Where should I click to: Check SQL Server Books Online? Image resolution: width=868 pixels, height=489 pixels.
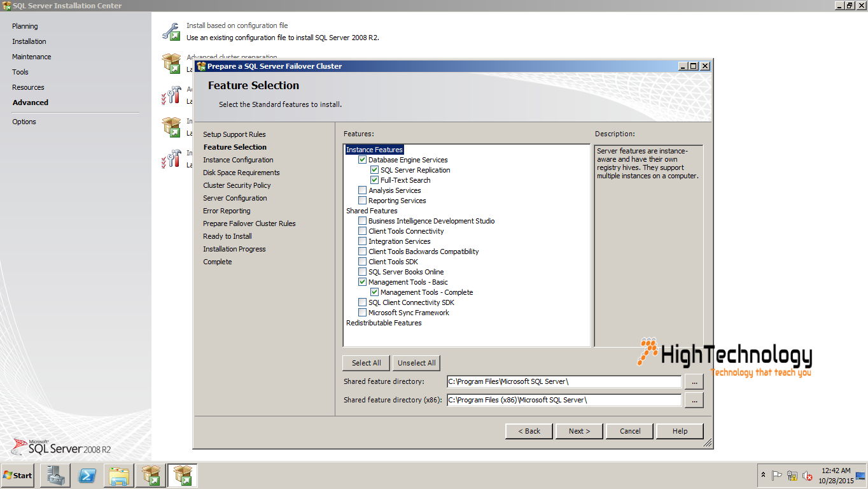363,272
